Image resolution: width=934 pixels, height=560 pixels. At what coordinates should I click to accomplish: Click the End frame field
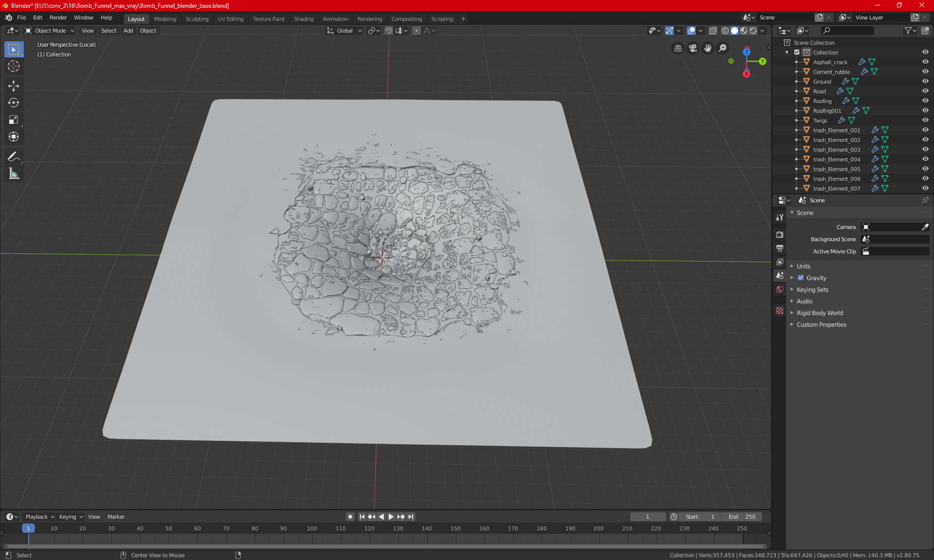pos(742,517)
